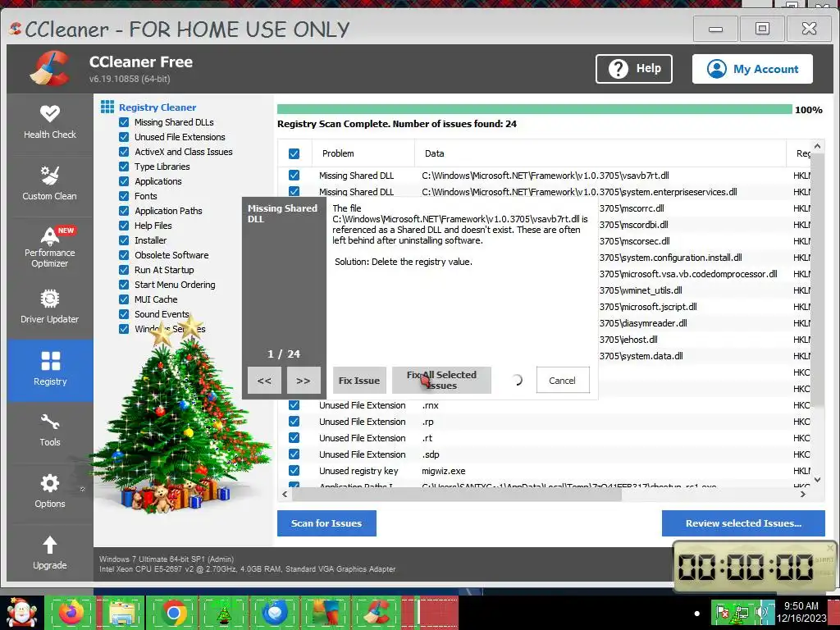
Task: Cancel the fix issue dialog
Action: pos(563,381)
